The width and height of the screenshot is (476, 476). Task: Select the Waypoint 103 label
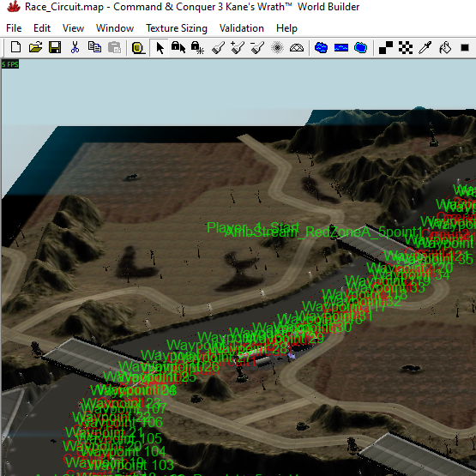(x=131, y=465)
